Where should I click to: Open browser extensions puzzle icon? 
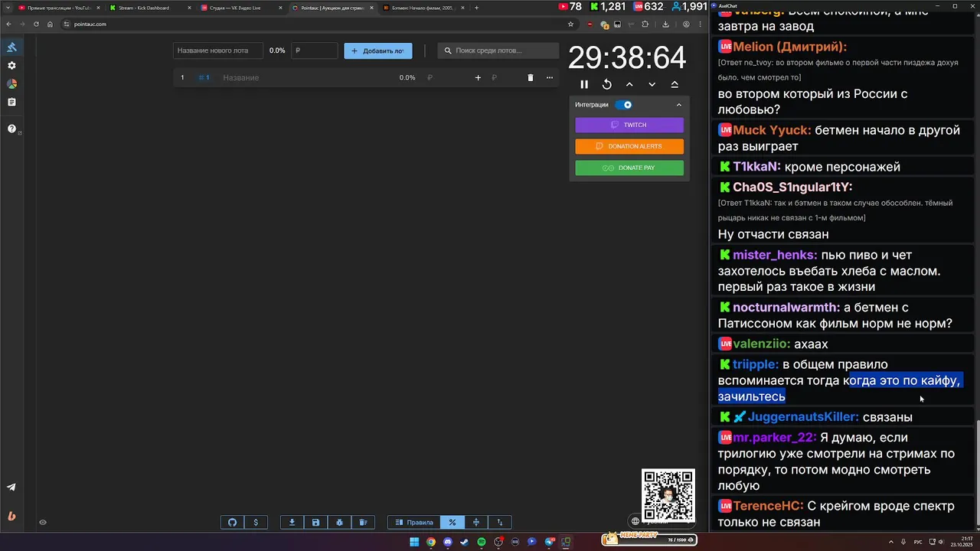(645, 24)
